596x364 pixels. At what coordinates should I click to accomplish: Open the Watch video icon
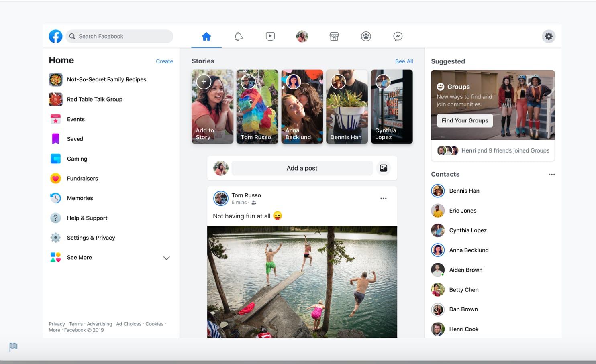[x=270, y=37]
